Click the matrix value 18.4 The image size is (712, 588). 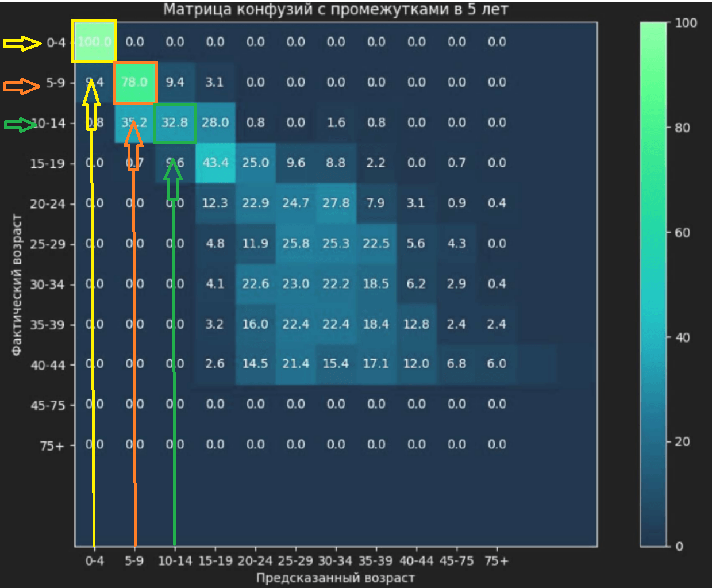(376, 324)
